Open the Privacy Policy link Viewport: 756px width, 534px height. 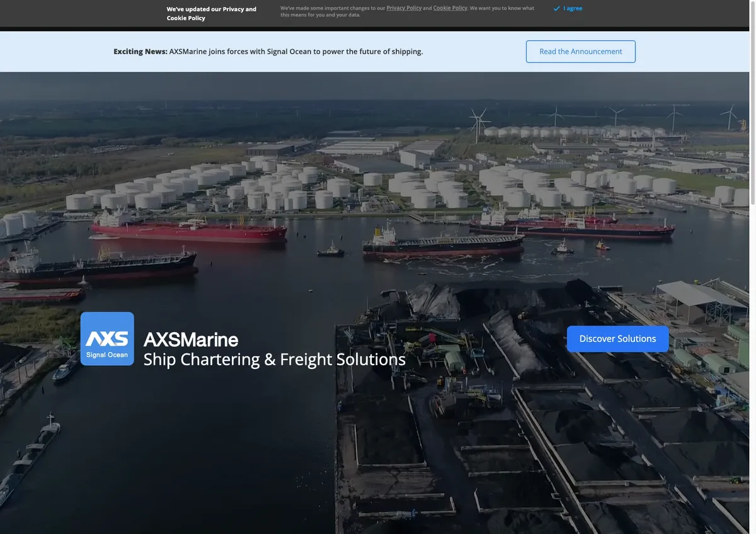click(404, 8)
